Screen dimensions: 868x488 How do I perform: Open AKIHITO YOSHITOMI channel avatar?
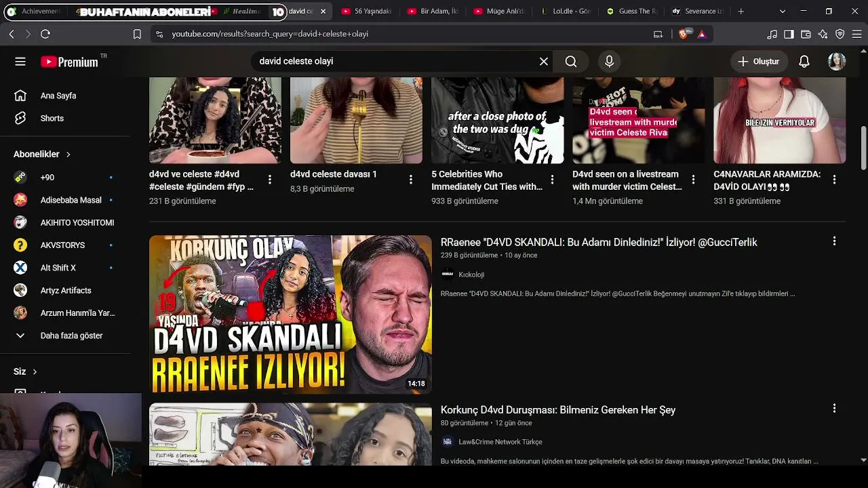[x=20, y=222]
